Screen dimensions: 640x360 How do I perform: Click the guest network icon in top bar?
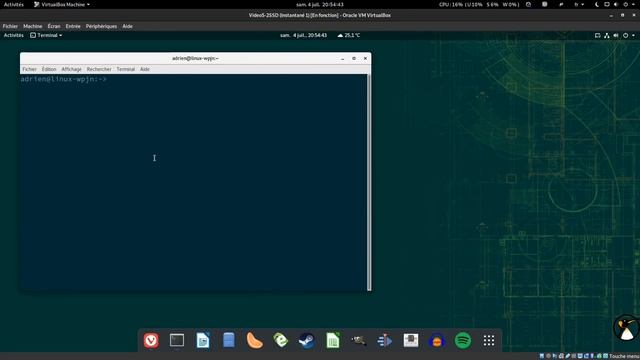click(607, 36)
